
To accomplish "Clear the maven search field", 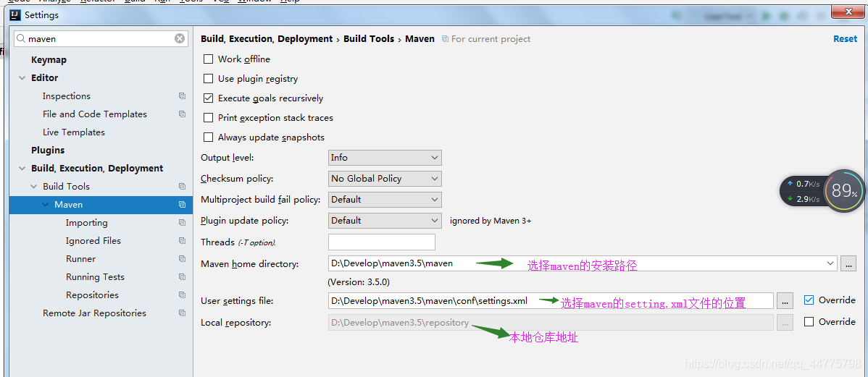I will tap(180, 38).
